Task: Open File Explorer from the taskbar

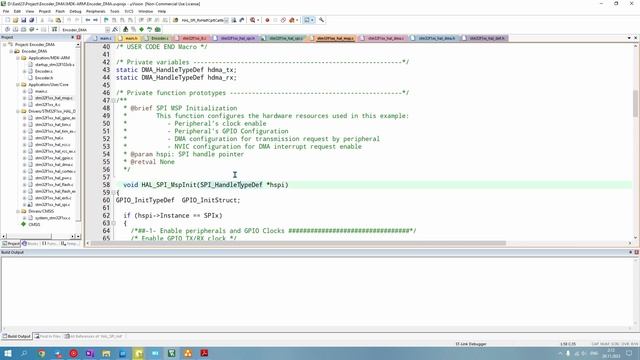Action: 106,353
